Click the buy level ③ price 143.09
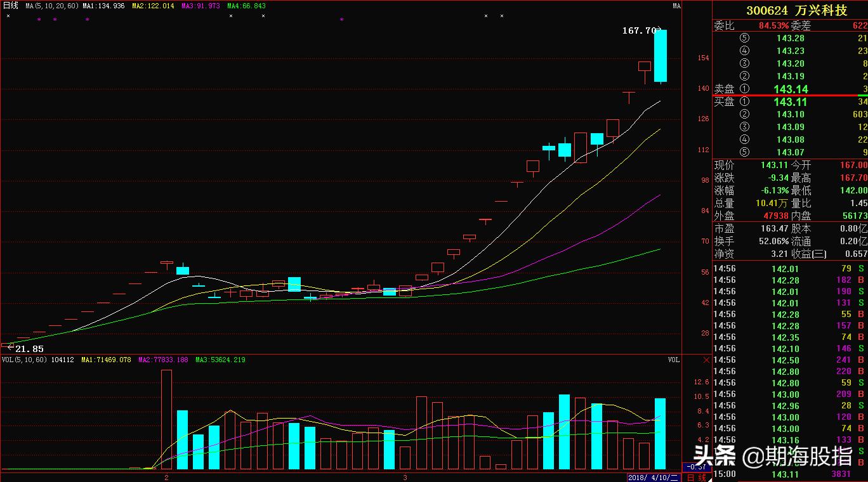This screenshot has width=868, height=482. (x=790, y=127)
